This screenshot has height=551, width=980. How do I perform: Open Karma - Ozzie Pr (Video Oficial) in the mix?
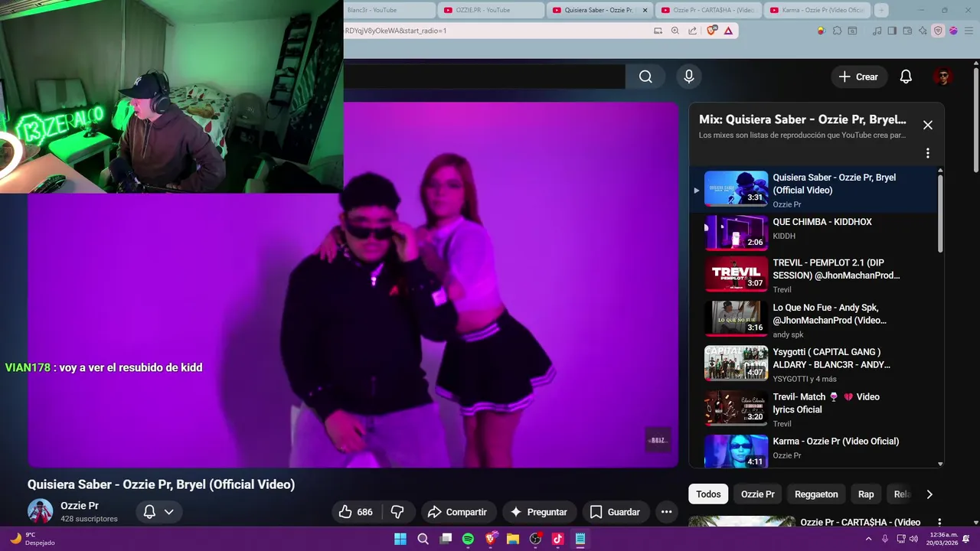pyautogui.click(x=812, y=451)
